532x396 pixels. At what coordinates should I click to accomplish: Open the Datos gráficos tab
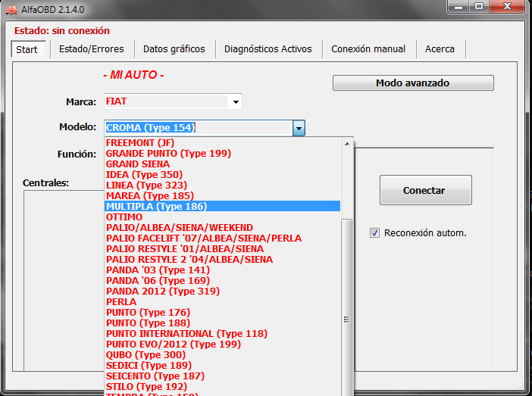(174, 49)
